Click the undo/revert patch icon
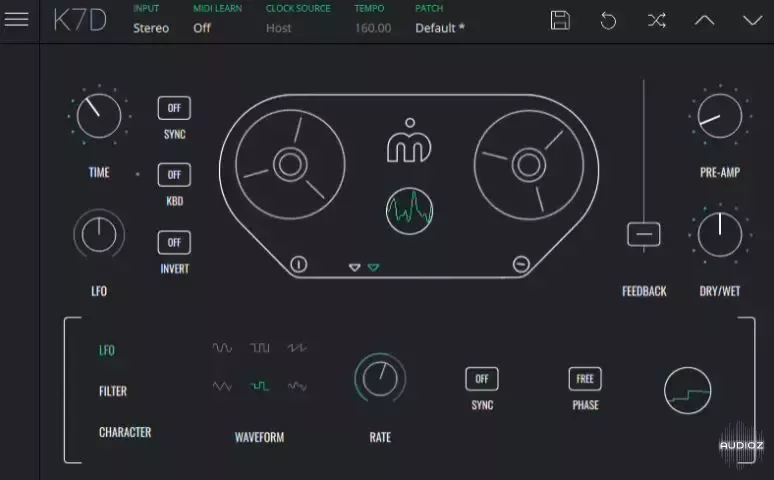The width and height of the screenshot is (774, 480). click(x=608, y=21)
